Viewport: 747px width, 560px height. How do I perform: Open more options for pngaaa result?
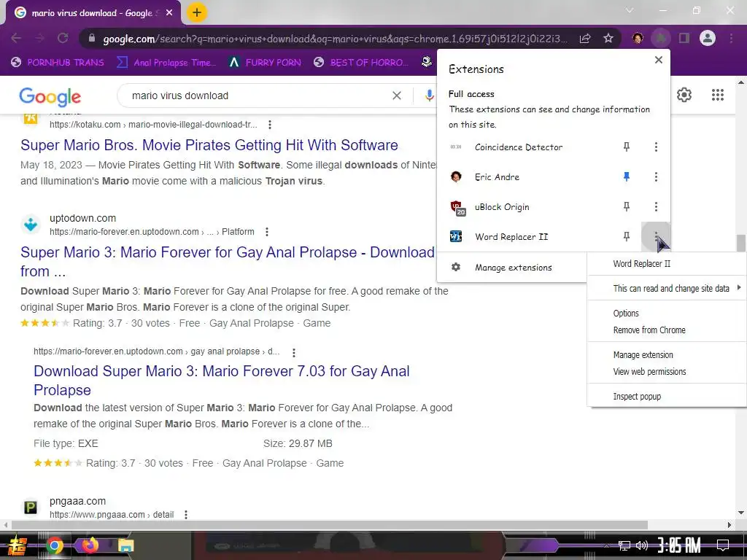pos(186,515)
